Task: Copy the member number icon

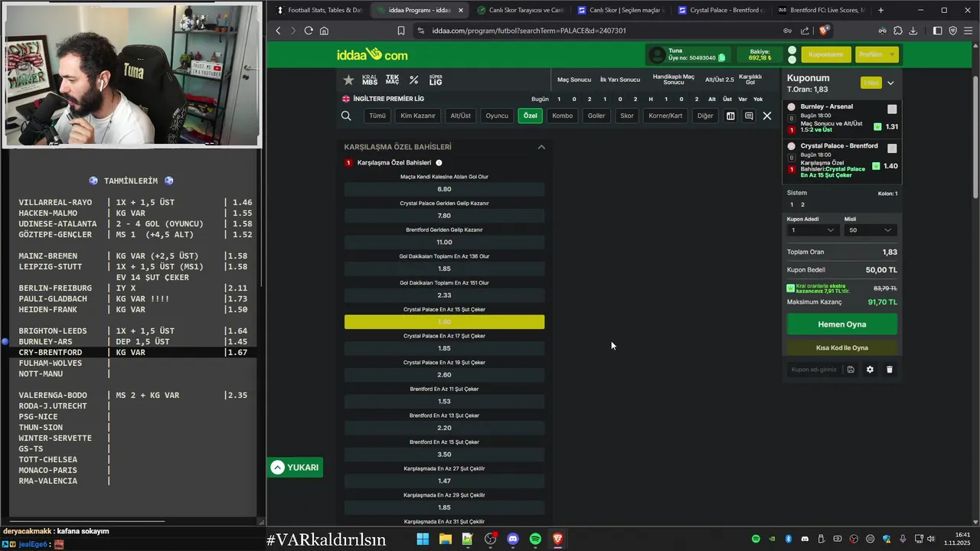Action: pyautogui.click(x=722, y=57)
